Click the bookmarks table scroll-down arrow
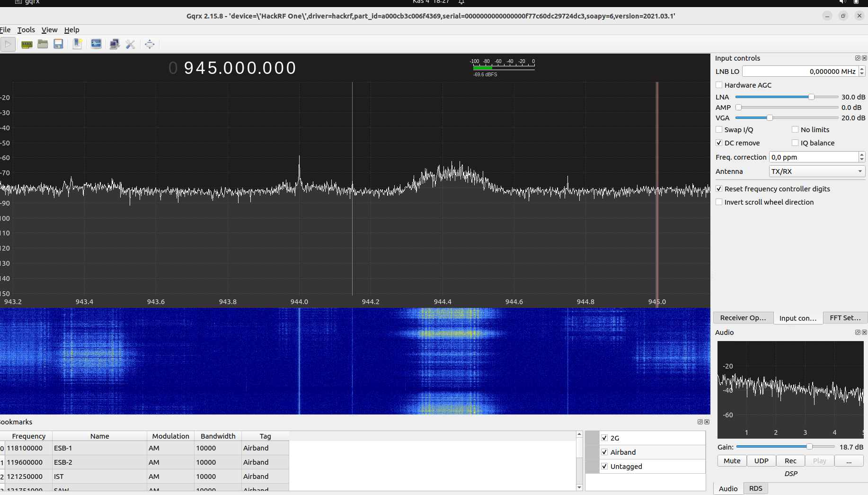 [x=579, y=487]
